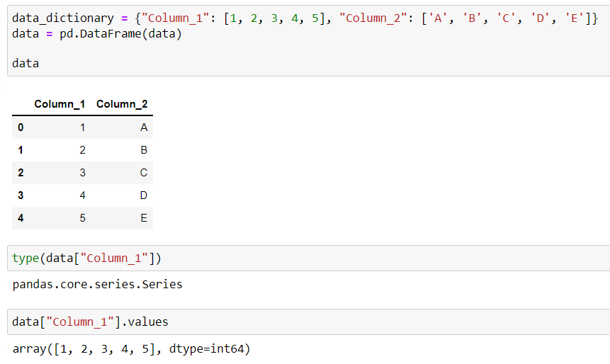The height and width of the screenshot is (364, 610).
Task: Click the pandas.core.series.Series output text
Action: [x=97, y=285]
